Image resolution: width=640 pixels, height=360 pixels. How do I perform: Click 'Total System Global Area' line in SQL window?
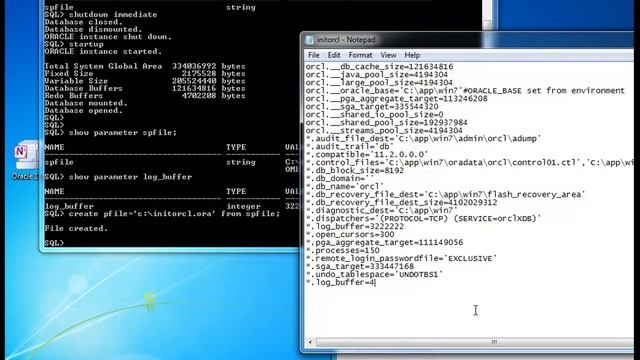[144, 66]
